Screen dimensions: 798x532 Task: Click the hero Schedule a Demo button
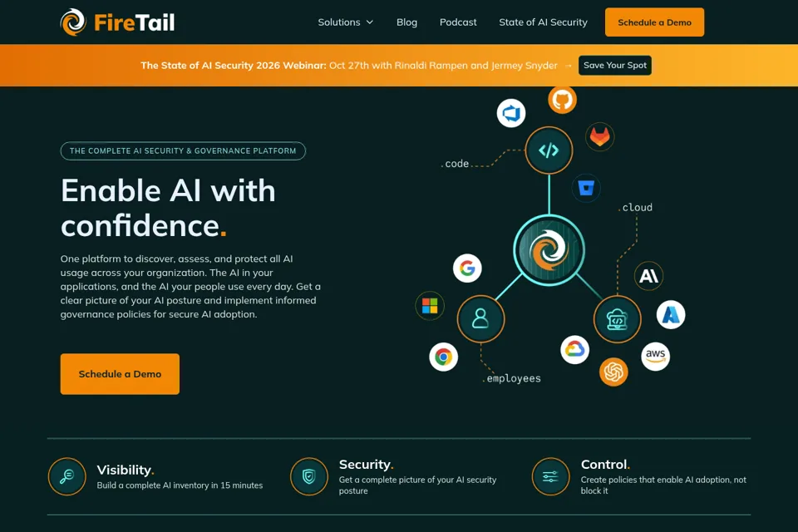click(x=120, y=374)
